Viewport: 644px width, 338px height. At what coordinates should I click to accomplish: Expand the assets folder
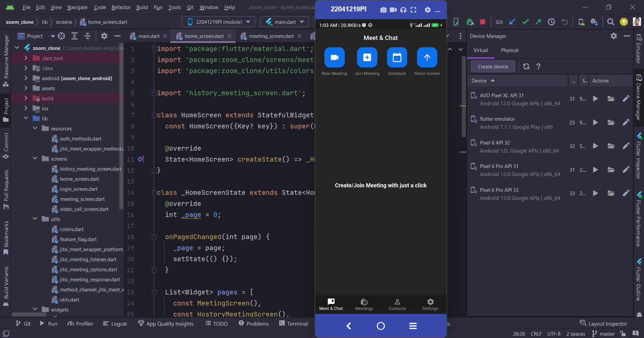point(26,88)
